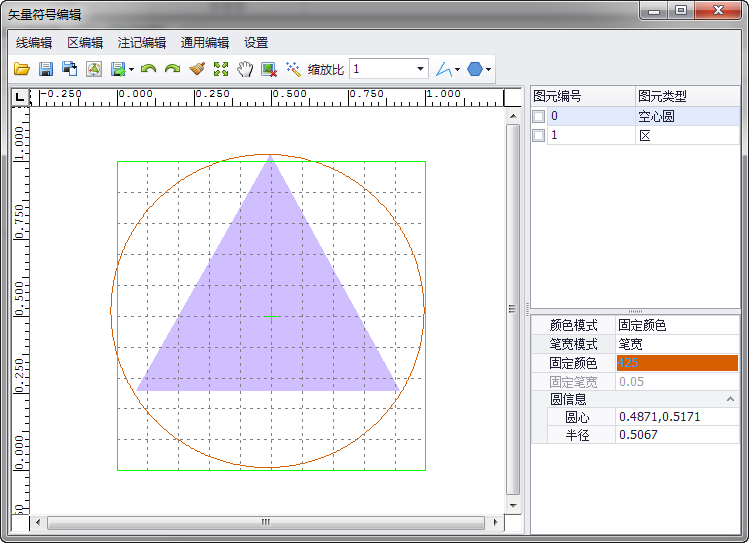
Task: Click the clear brush icon
Action: tap(197, 69)
